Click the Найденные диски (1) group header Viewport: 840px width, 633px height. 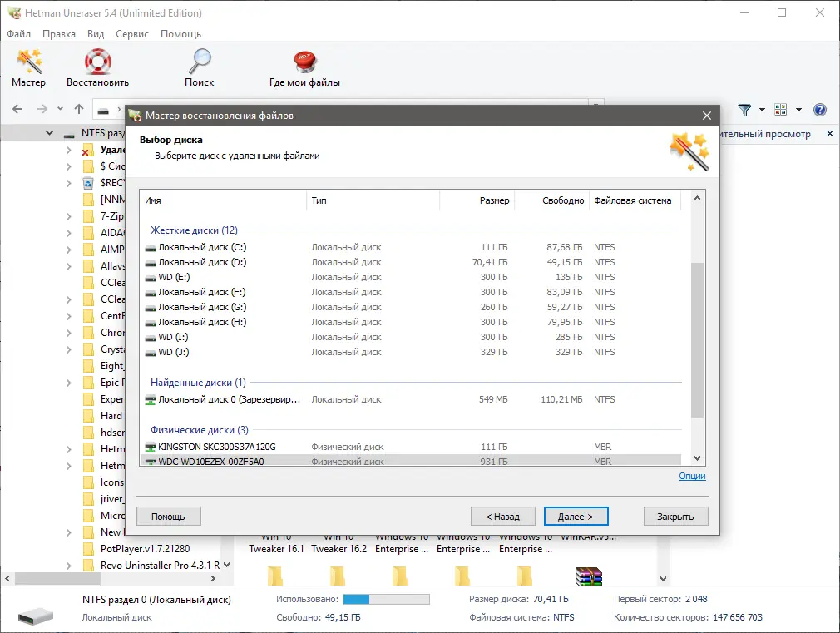(198, 382)
